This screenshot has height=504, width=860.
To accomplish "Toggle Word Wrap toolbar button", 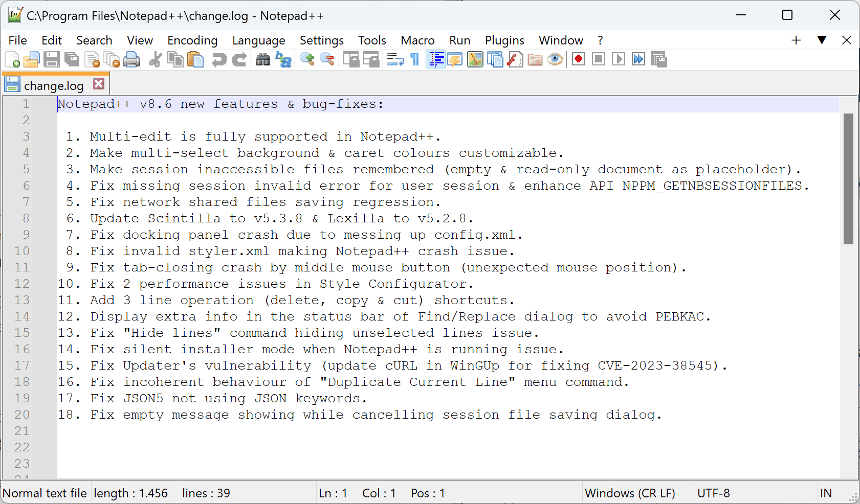I will (395, 60).
